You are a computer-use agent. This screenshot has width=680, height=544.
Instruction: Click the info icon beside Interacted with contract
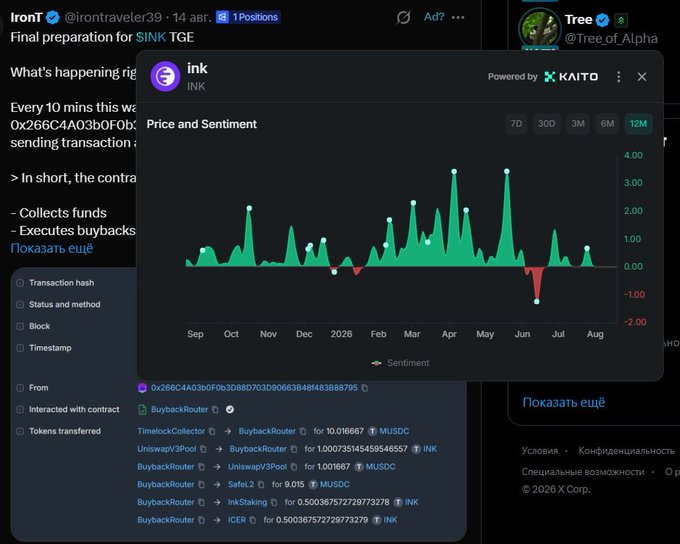pyautogui.click(x=20, y=410)
